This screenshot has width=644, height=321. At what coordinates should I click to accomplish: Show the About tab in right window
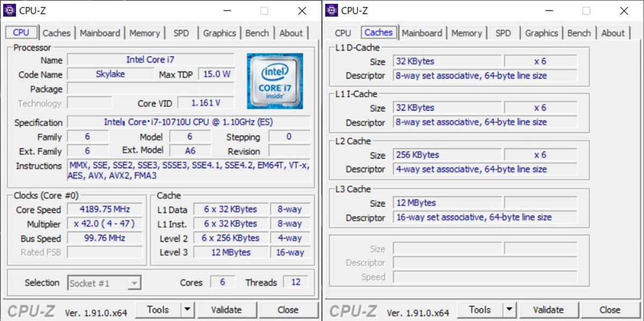tap(613, 33)
